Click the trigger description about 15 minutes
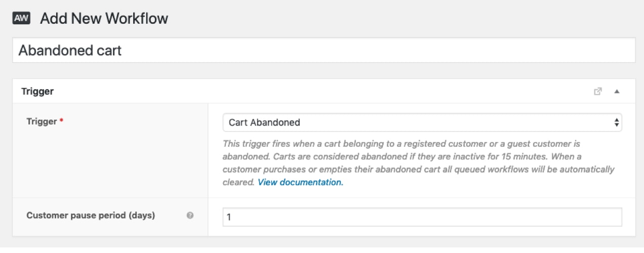This screenshot has width=644, height=253. 418,163
